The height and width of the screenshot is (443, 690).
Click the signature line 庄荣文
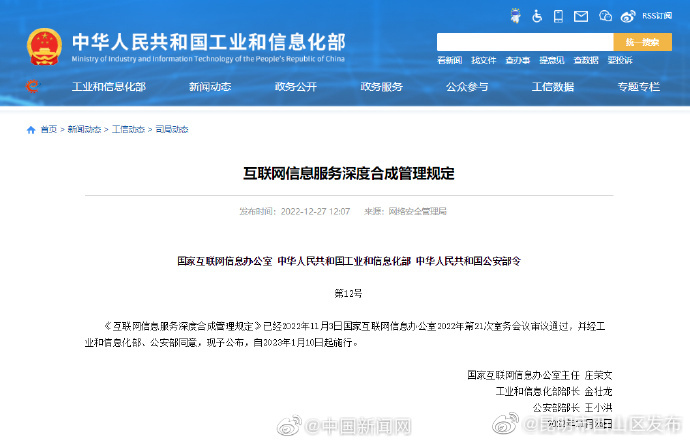[x=540, y=375]
